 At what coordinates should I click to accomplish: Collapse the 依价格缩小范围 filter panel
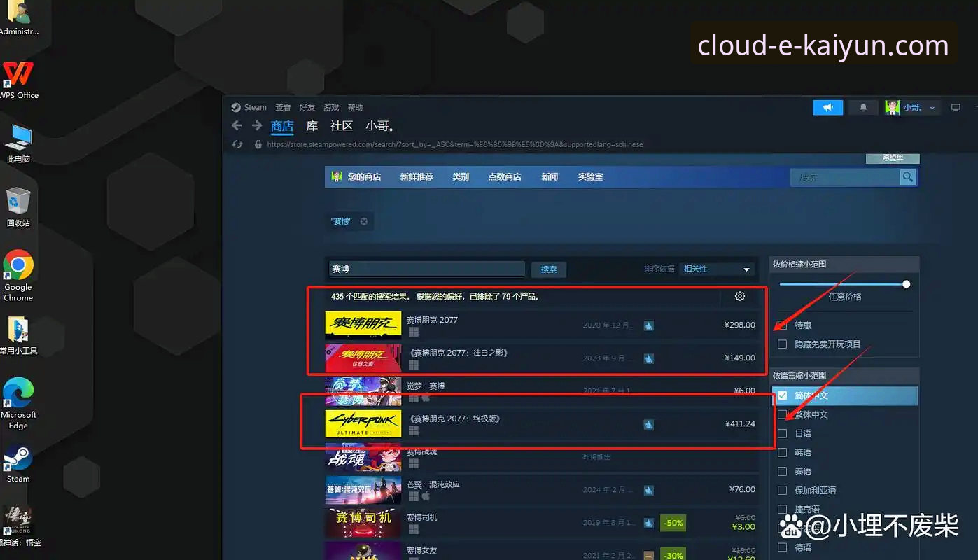click(844, 265)
